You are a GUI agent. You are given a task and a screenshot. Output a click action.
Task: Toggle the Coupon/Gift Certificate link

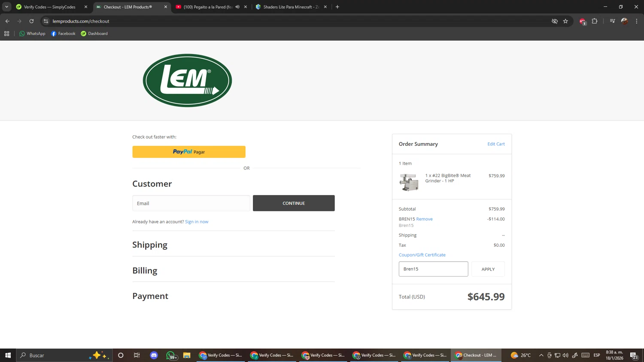[422, 255]
